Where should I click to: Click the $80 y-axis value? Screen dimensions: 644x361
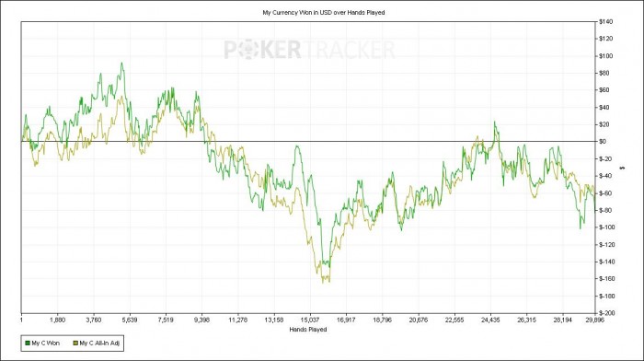click(604, 73)
